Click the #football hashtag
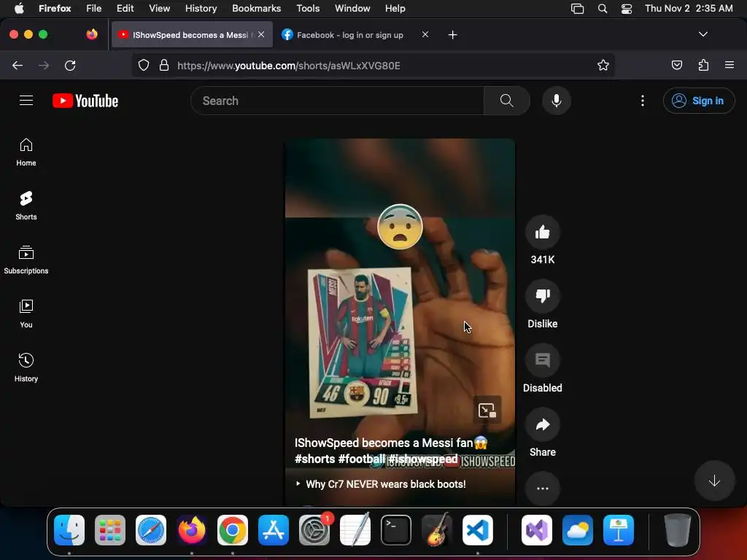 coord(362,459)
